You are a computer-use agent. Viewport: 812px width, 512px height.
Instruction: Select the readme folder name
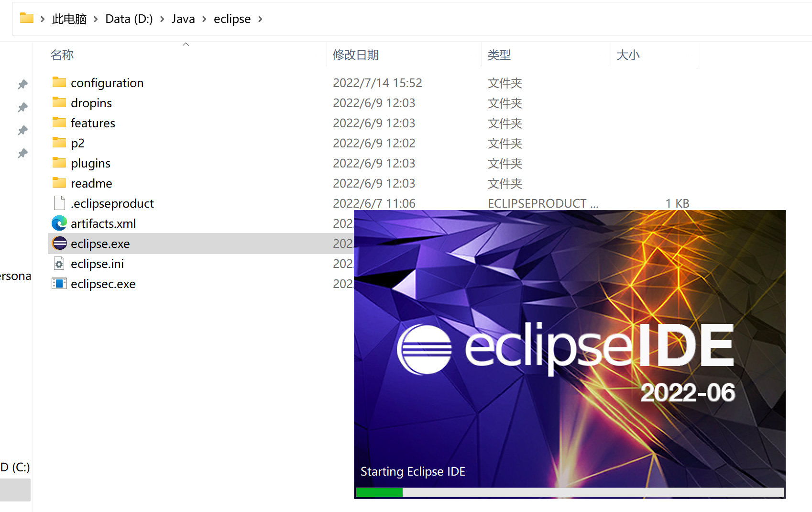[x=91, y=183]
